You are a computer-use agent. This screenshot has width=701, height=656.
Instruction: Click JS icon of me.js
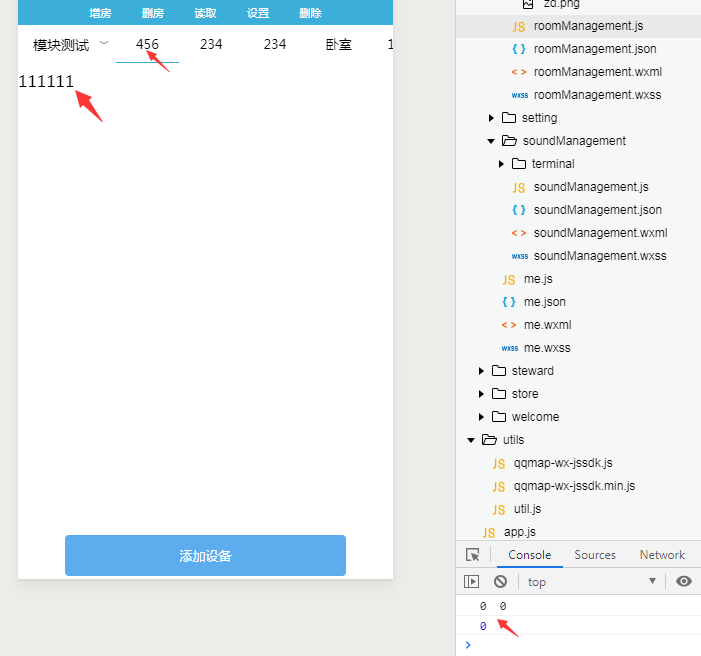point(508,279)
